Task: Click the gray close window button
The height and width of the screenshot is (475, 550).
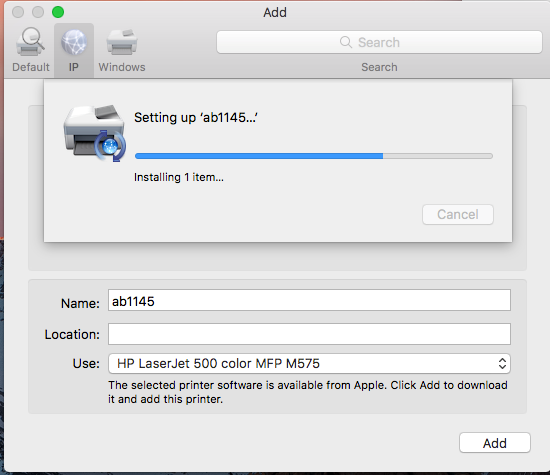Action: tap(18, 12)
